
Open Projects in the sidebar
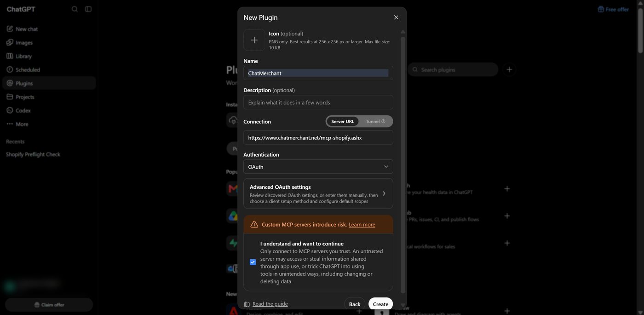(49, 97)
